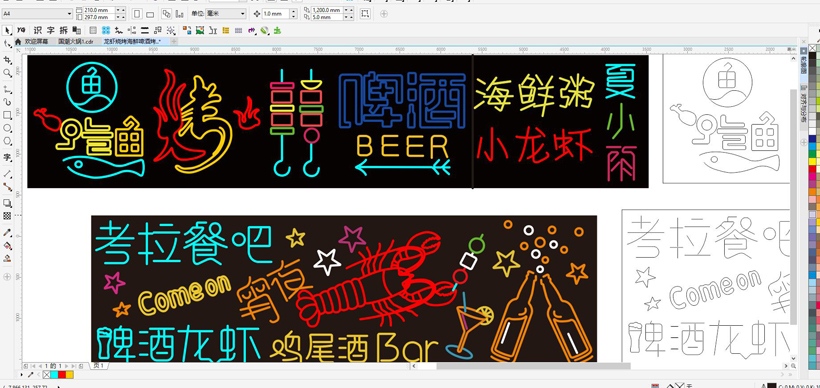Select page tab 页1

98,366
